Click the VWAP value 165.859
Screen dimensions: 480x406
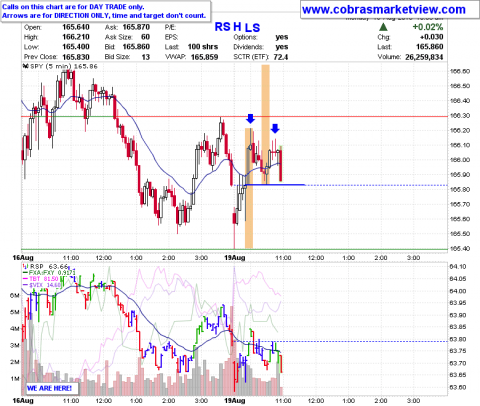(204, 57)
